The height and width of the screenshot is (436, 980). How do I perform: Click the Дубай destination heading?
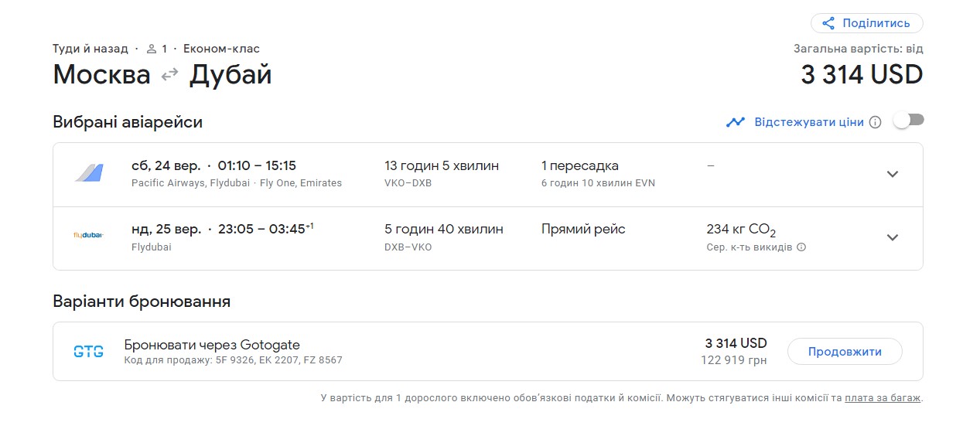pyautogui.click(x=230, y=75)
